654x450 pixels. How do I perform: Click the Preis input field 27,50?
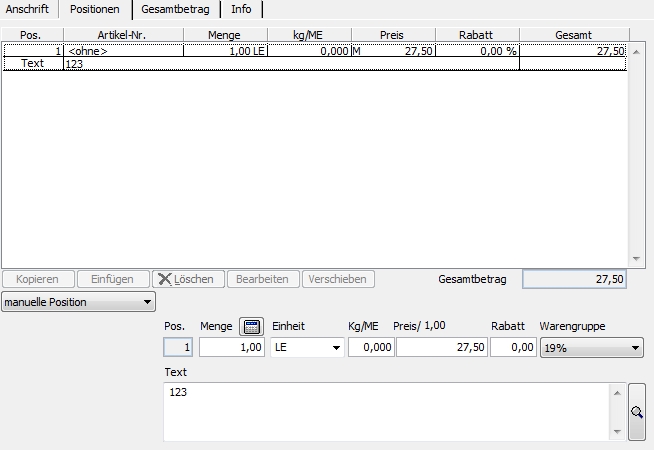click(442, 347)
